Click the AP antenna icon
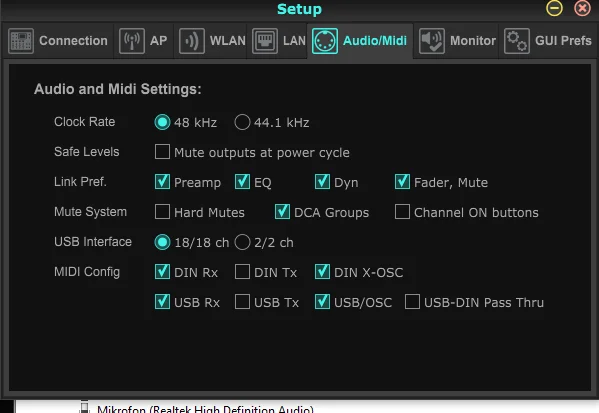This screenshot has height=413, width=599. (132, 41)
